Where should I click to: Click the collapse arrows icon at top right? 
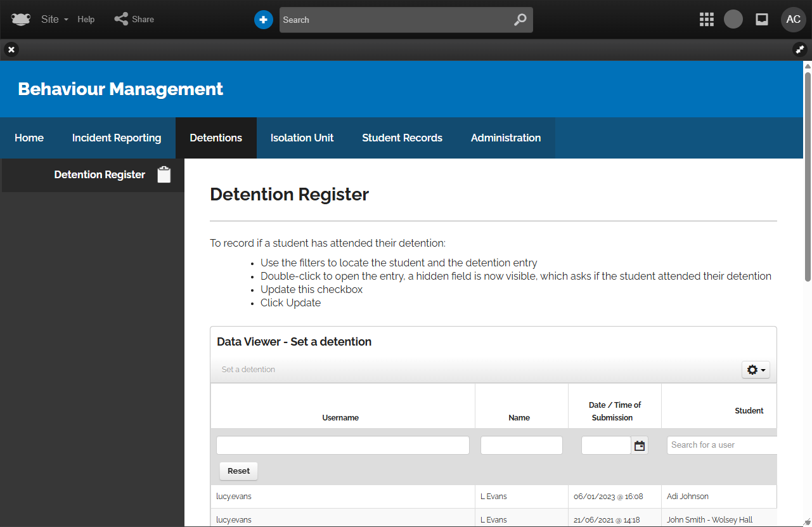click(x=800, y=49)
